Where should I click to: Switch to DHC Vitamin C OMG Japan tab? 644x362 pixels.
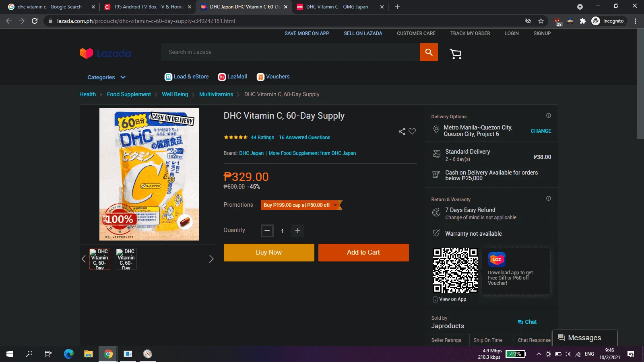pyautogui.click(x=340, y=7)
